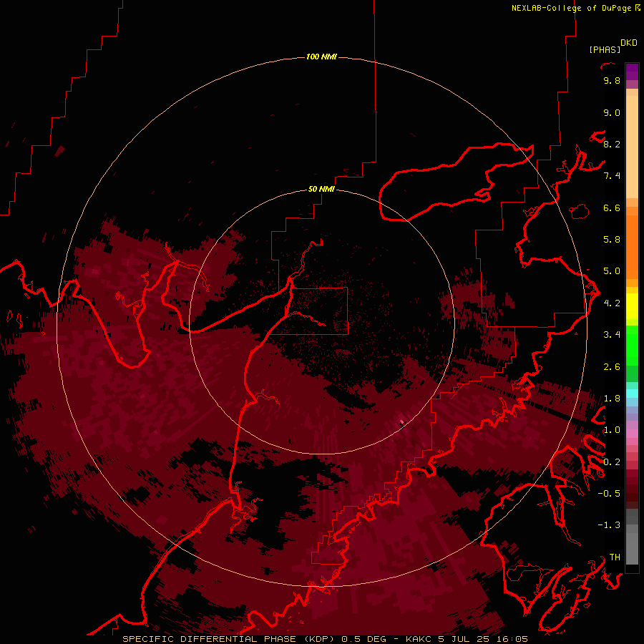
Task: Click the 6.6 scale value
Action: coord(612,208)
